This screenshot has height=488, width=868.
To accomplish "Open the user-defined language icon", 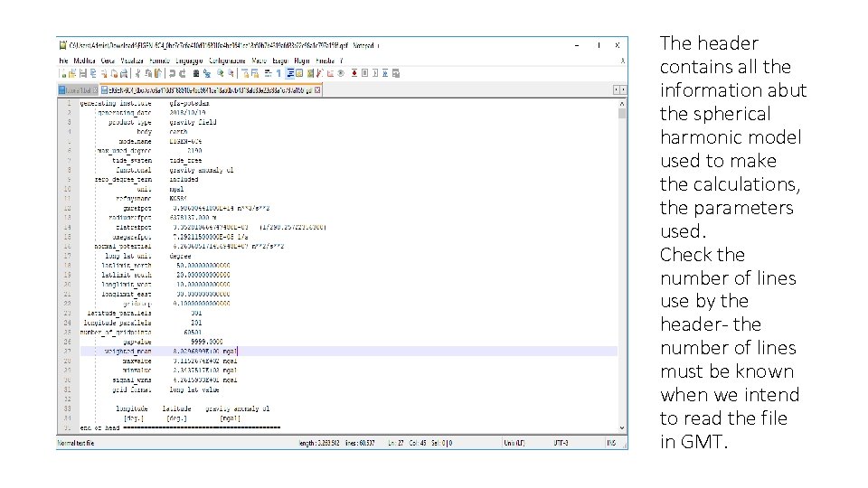I will [x=299, y=73].
